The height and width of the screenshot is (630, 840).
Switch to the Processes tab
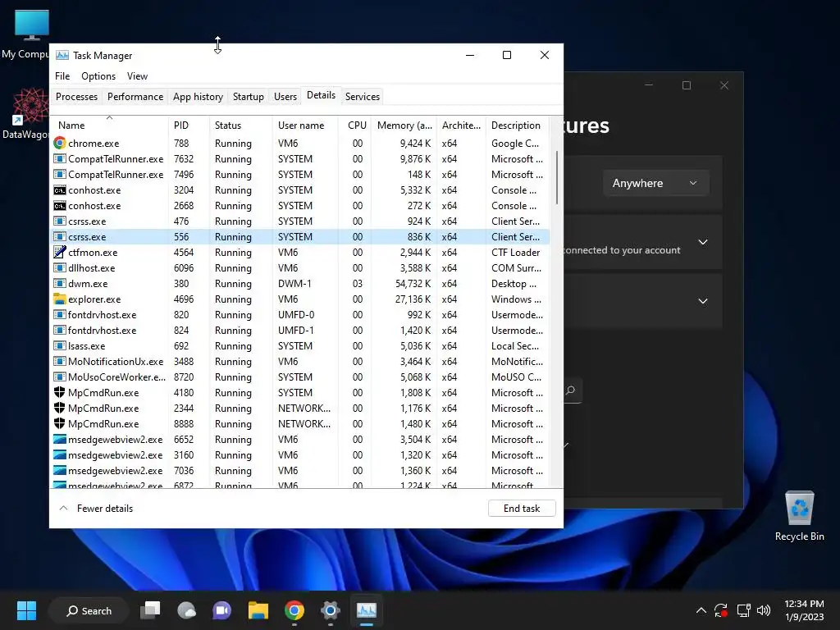tap(76, 97)
